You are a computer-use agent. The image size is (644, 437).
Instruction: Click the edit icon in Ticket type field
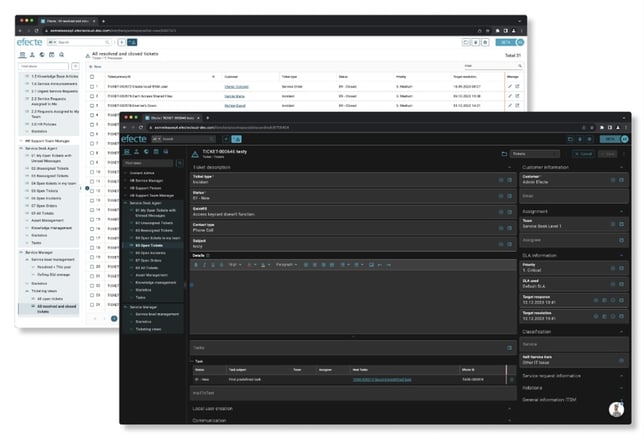[x=509, y=180]
